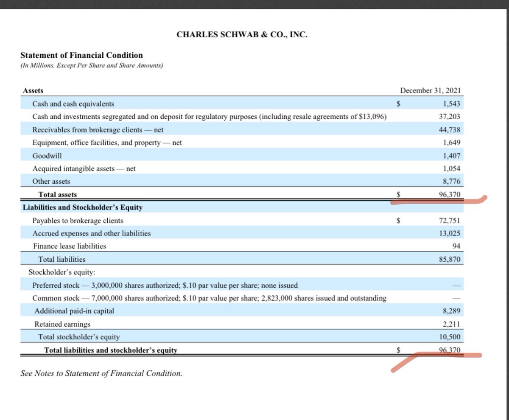This screenshot has width=509, height=420.
Task: Click the 'December 31, 2021' column header
Action: click(x=431, y=91)
